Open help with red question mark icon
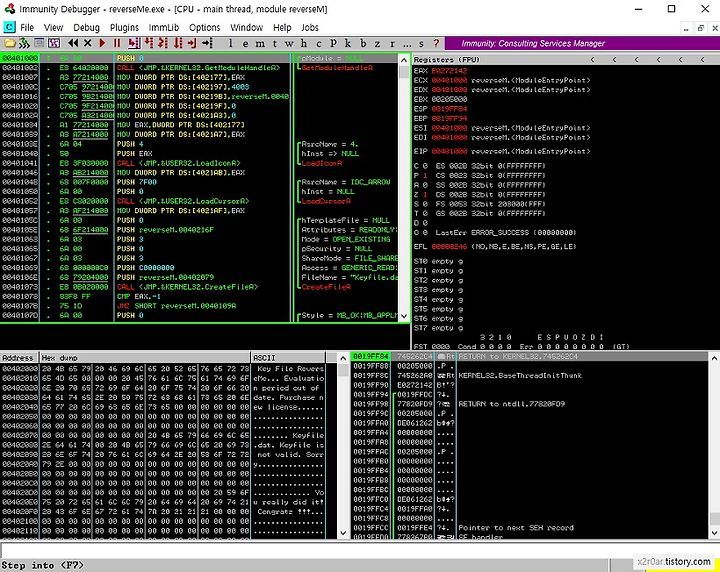 click(x=436, y=43)
